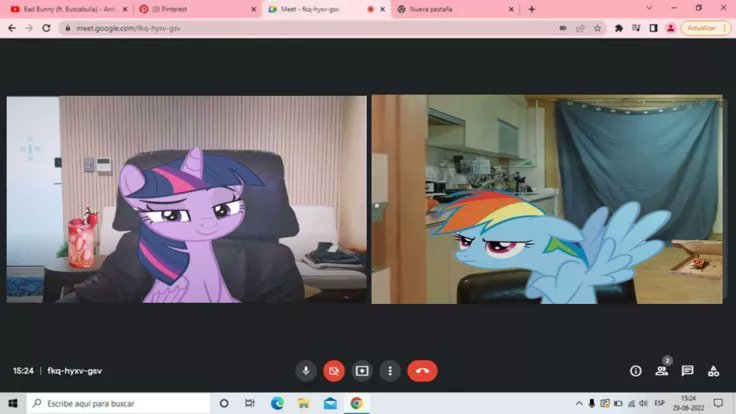Open the Chrome profile avatar

coord(670,28)
